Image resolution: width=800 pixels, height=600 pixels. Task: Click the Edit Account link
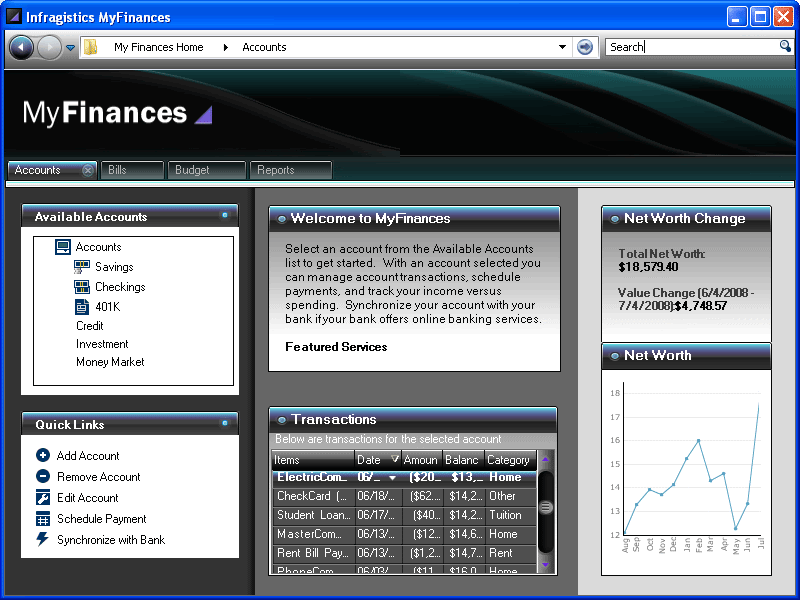tap(87, 497)
